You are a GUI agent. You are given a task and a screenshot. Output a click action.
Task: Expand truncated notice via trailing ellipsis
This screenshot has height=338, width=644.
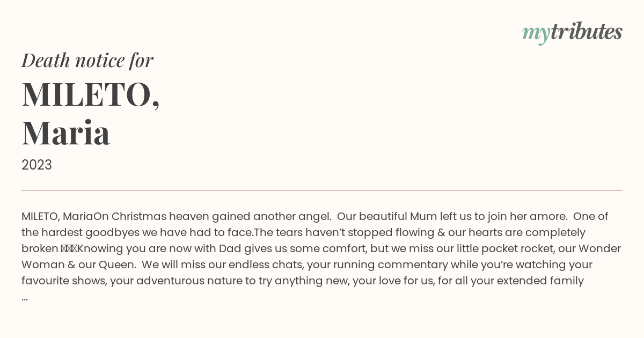[25, 298]
